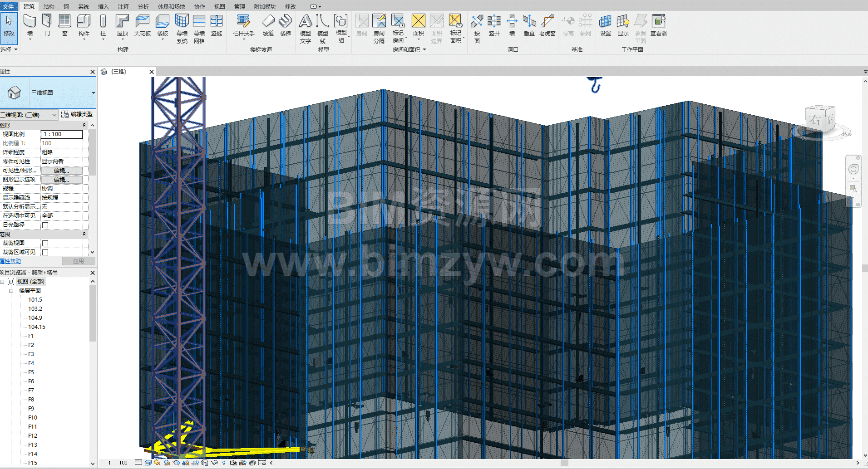Pick the Door (门) tool
868x469 pixels.
[x=47, y=25]
